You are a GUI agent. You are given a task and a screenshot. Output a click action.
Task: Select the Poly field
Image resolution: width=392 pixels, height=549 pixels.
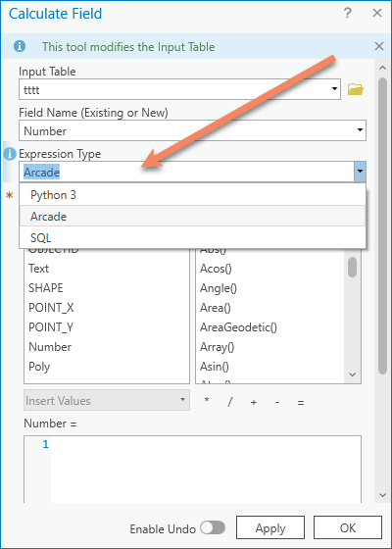point(39,367)
